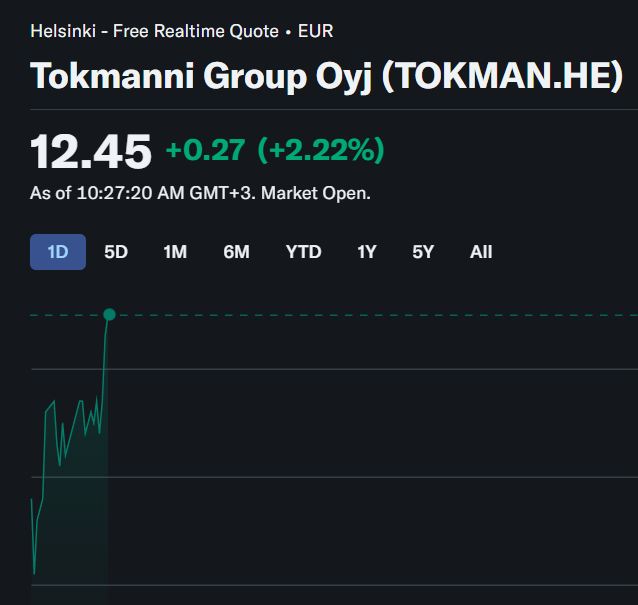Switch to the YTD chart view
This screenshot has width=638, height=605.
303,252
